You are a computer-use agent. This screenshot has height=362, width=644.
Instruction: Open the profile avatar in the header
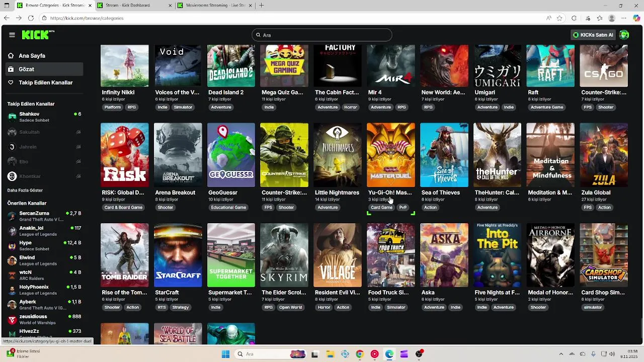coord(624,35)
